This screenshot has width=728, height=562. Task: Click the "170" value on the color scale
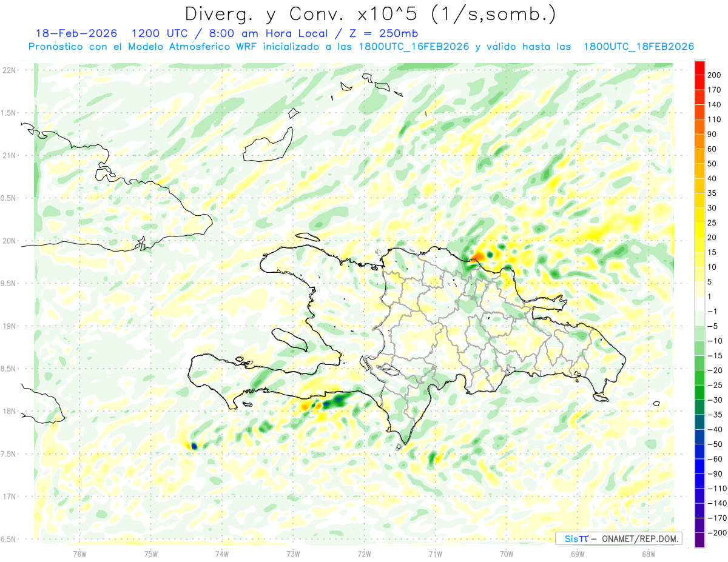pos(715,90)
